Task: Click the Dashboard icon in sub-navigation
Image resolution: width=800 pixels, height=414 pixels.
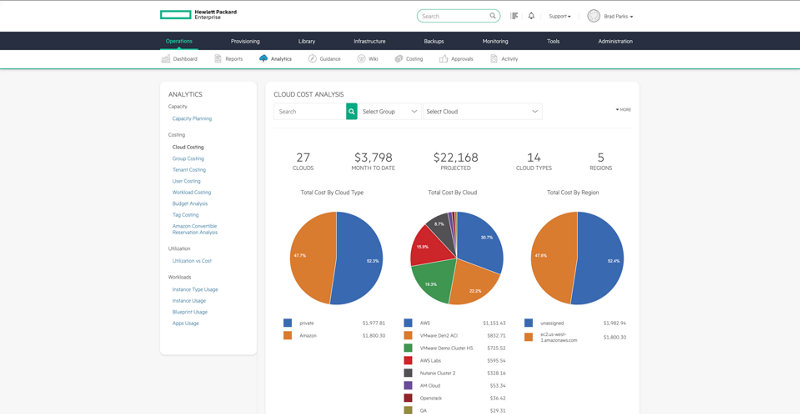Action: click(x=165, y=59)
